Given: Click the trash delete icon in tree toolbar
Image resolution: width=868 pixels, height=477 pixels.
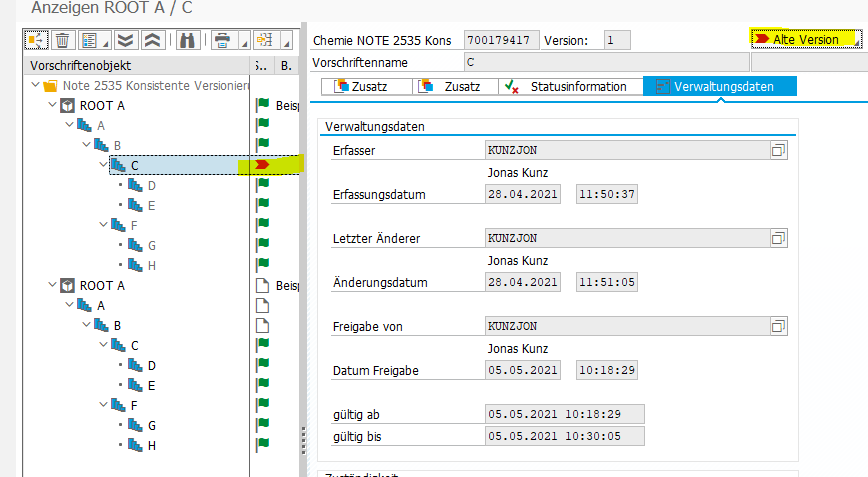Looking at the screenshot, I should (x=62, y=41).
